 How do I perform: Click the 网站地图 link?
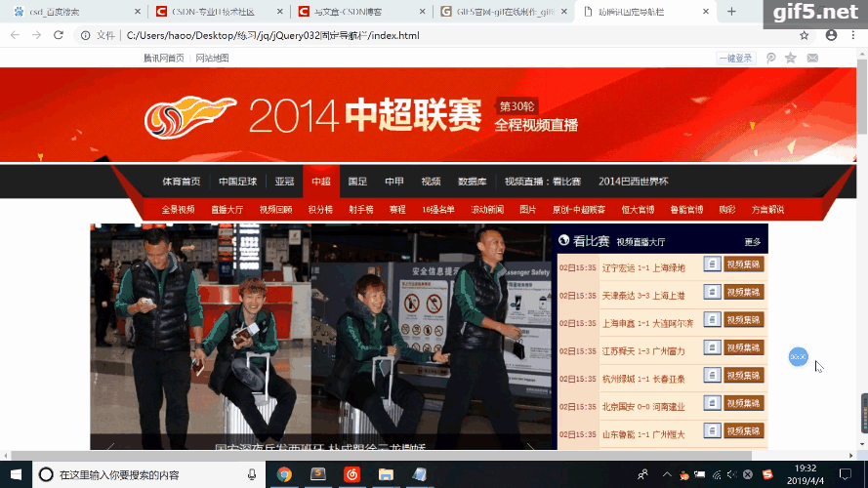click(212, 59)
